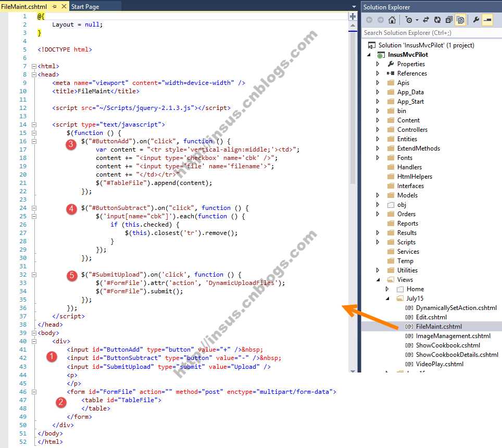Click the Models folder icon

(391, 195)
